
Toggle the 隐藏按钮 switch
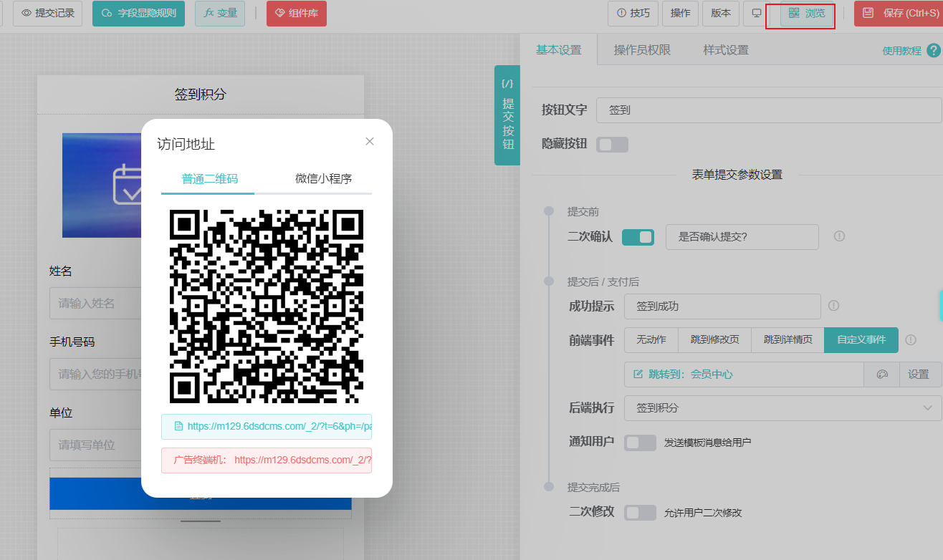pos(612,145)
